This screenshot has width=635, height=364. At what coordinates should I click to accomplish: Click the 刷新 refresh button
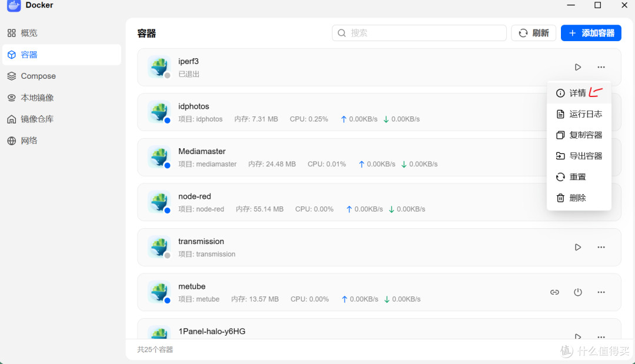533,33
